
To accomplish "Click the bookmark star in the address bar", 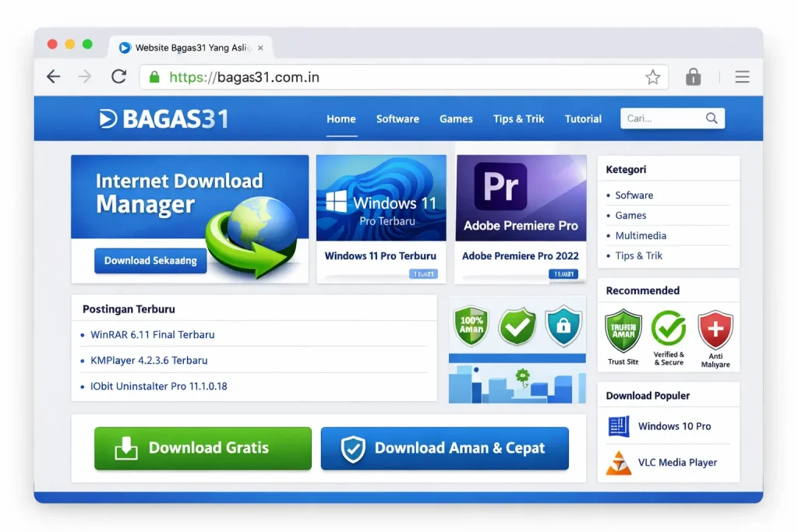I will (x=653, y=76).
